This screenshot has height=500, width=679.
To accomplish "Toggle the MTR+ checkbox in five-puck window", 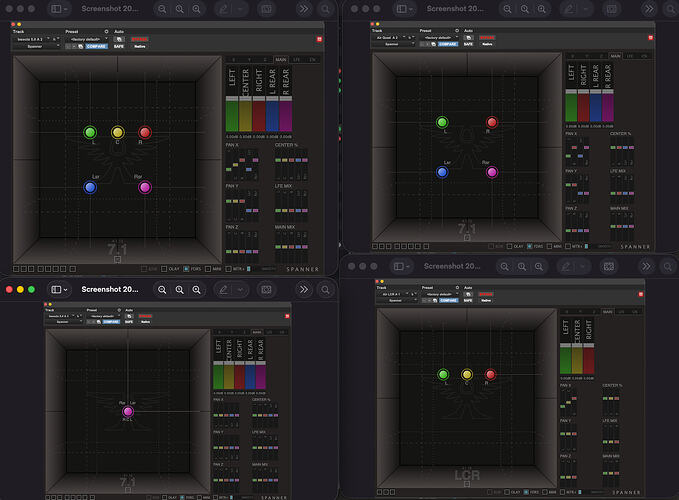I will (x=229, y=269).
